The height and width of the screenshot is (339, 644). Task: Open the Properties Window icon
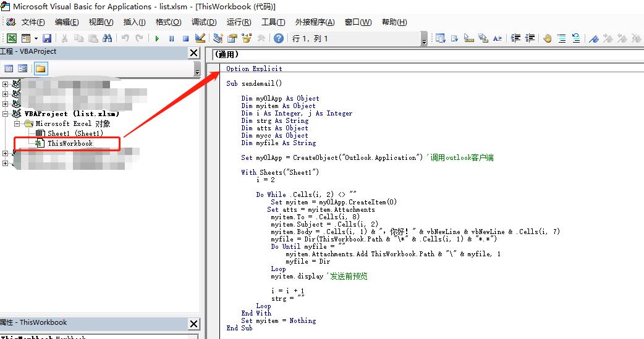pyautogui.click(x=232, y=38)
